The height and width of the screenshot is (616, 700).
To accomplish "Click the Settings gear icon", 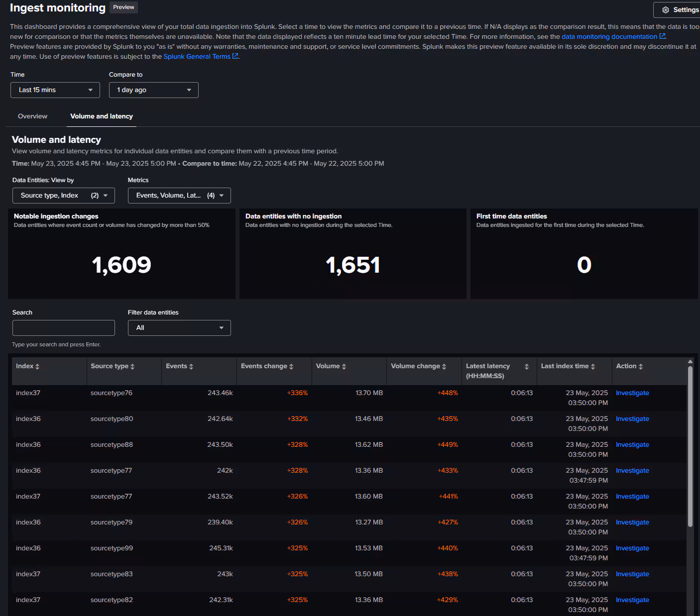I will click(666, 10).
